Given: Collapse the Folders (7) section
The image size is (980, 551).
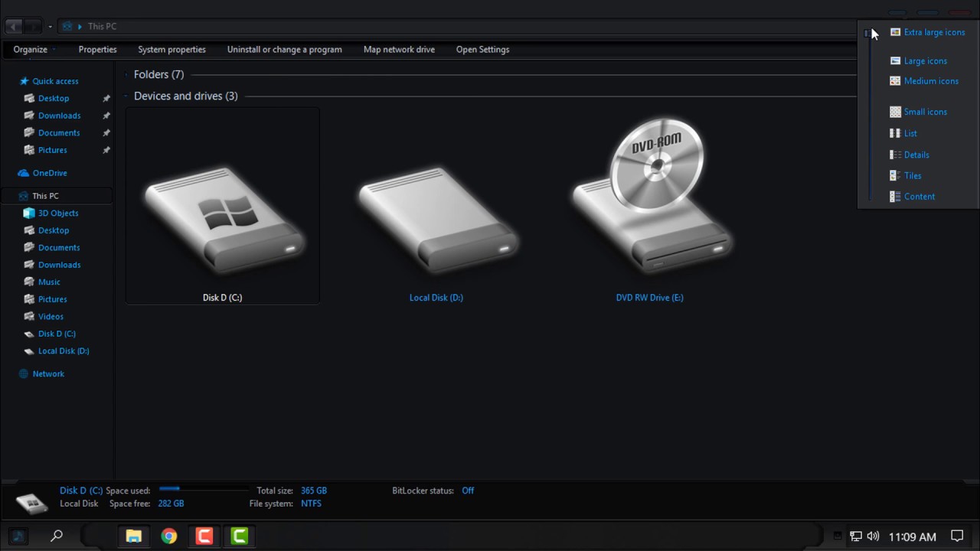Looking at the screenshot, I should click(x=127, y=74).
